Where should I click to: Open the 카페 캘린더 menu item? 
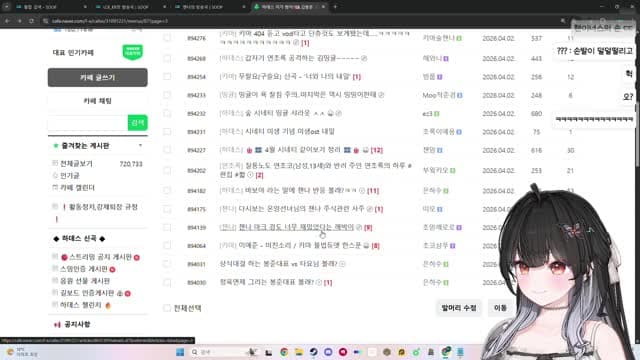click(x=78, y=187)
